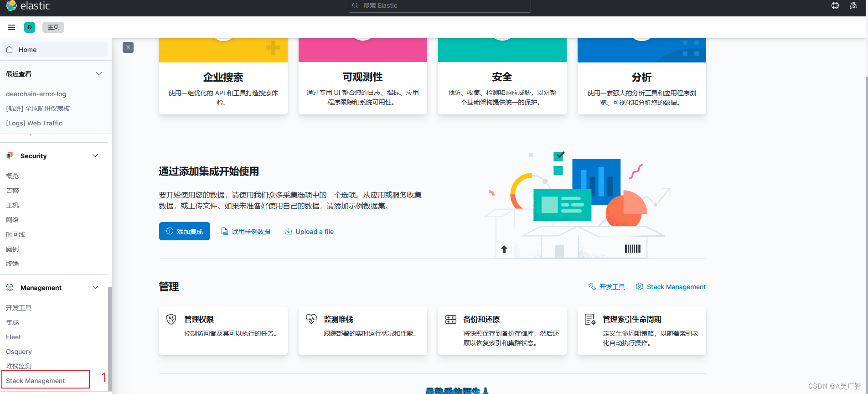868x394 pixels.
Task: Open Osquery in sidebar
Action: click(x=19, y=352)
